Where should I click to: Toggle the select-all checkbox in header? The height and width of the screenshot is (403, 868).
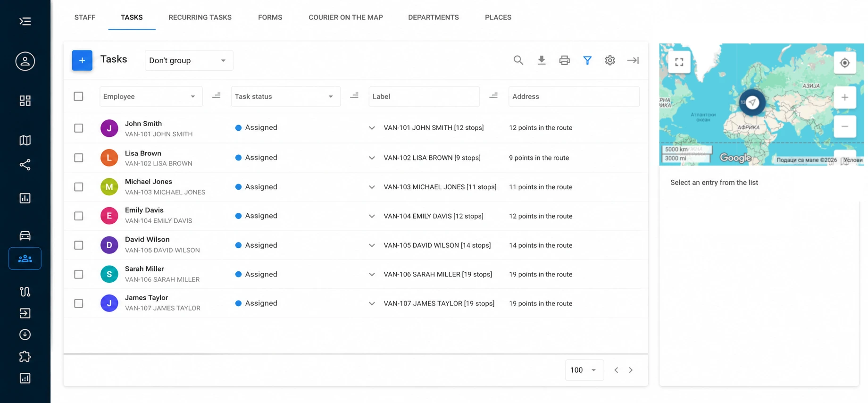click(79, 96)
